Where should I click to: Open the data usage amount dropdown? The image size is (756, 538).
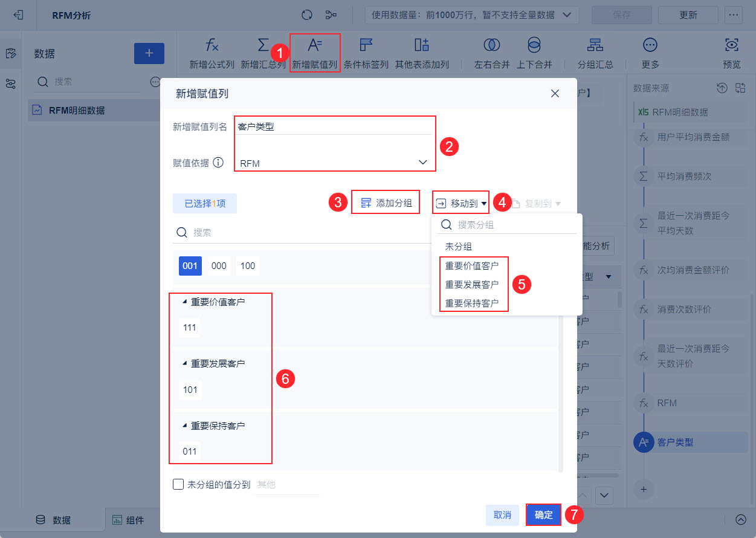[x=472, y=15]
